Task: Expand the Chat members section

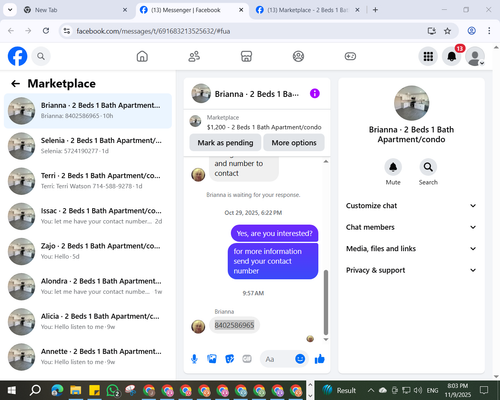Action: [411, 227]
